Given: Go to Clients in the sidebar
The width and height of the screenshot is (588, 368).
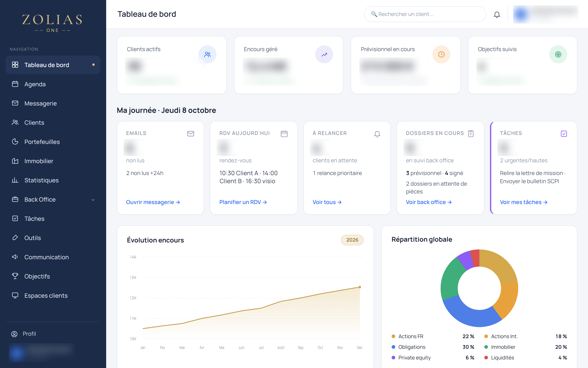Looking at the screenshot, I should (53, 123).
